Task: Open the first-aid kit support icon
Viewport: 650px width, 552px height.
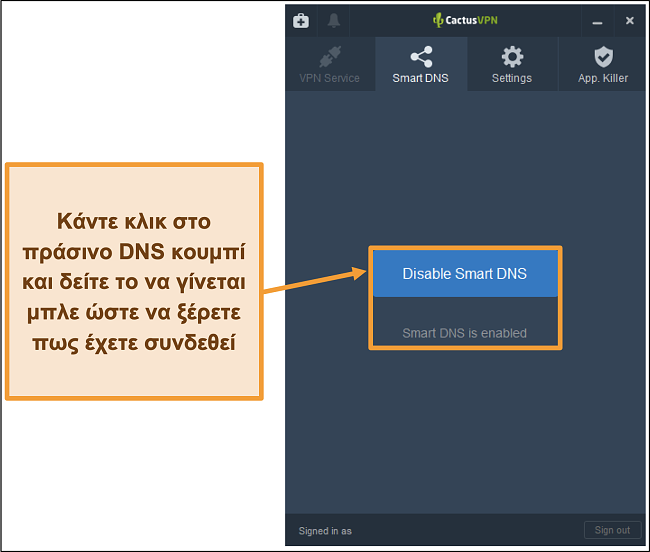Action: click(301, 20)
